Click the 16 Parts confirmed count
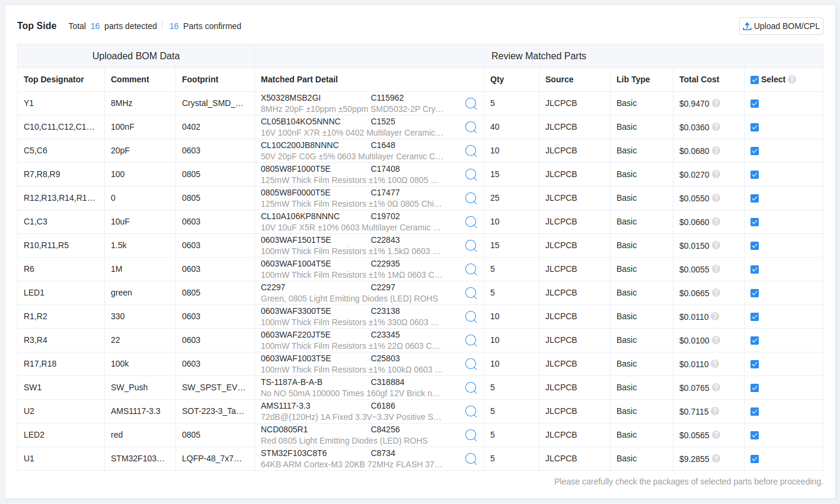The width and height of the screenshot is (840, 504). click(174, 26)
